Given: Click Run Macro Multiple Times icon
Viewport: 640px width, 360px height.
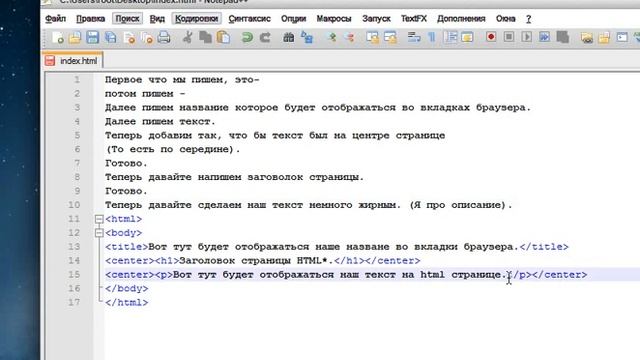Looking at the screenshot, I should point(544,37).
